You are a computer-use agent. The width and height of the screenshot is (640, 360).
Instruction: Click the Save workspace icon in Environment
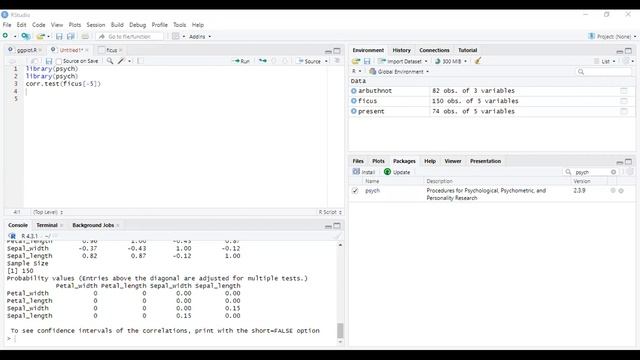[x=367, y=61]
